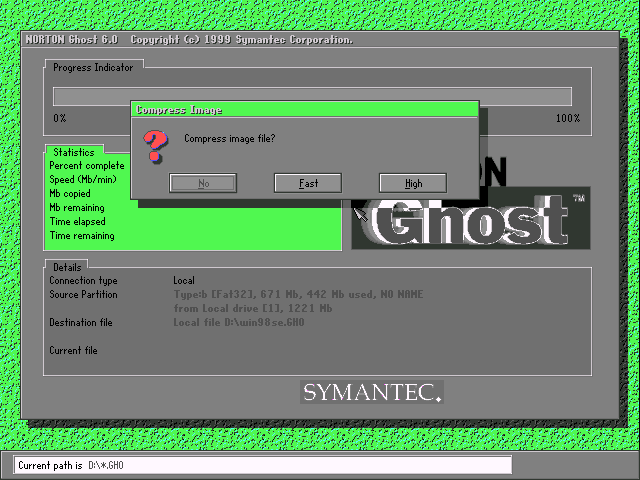Click the Ghost logo graphic
Screen dimensions: 640x480
click(471, 218)
